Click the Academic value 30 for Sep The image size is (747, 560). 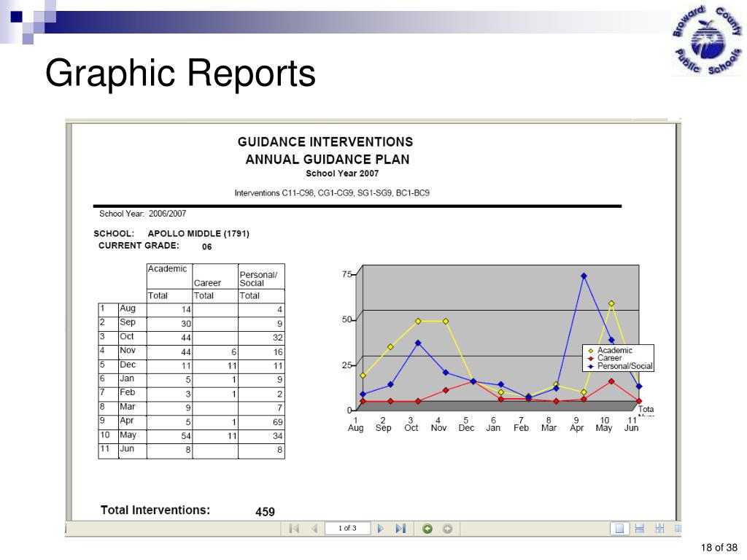(x=186, y=324)
